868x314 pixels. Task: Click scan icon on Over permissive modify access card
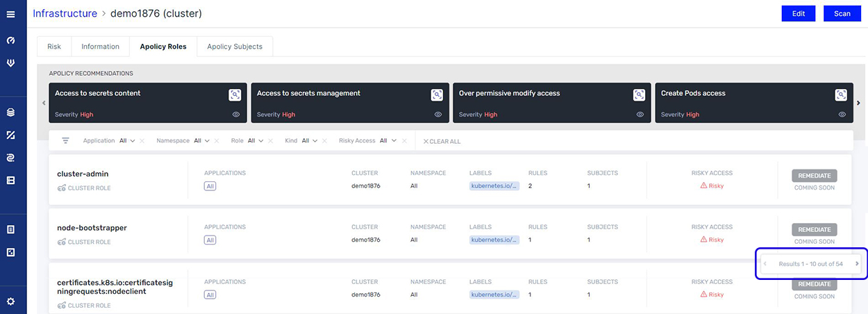(639, 95)
